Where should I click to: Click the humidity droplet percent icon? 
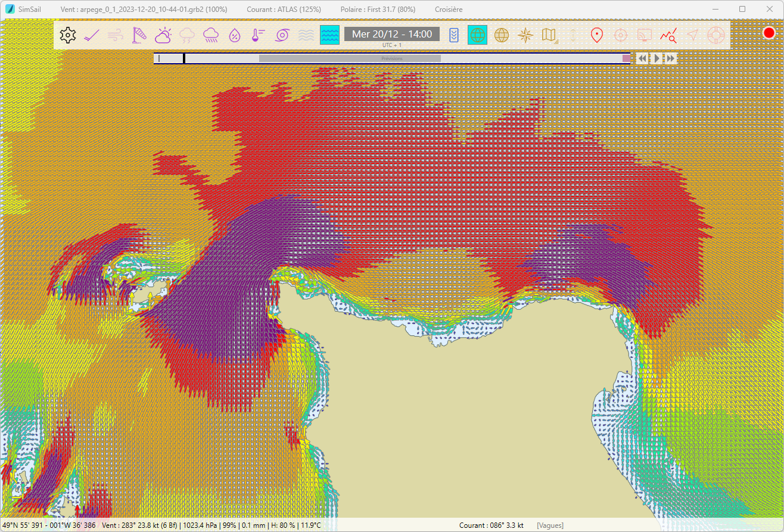[235, 35]
